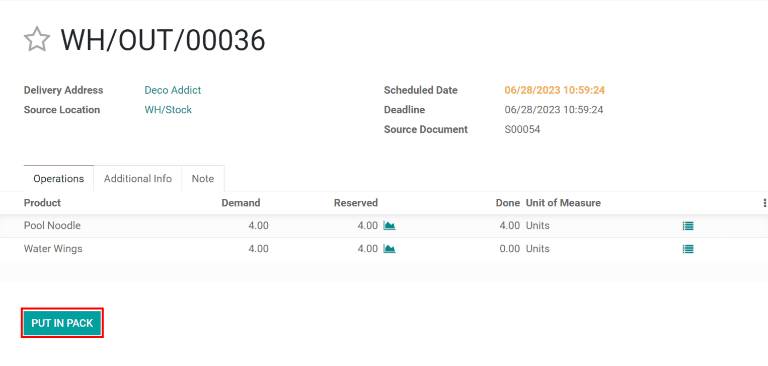Mark WH/OUT/00036 as favorite with star
The height and width of the screenshot is (366, 768).
click(x=37, y=40)
